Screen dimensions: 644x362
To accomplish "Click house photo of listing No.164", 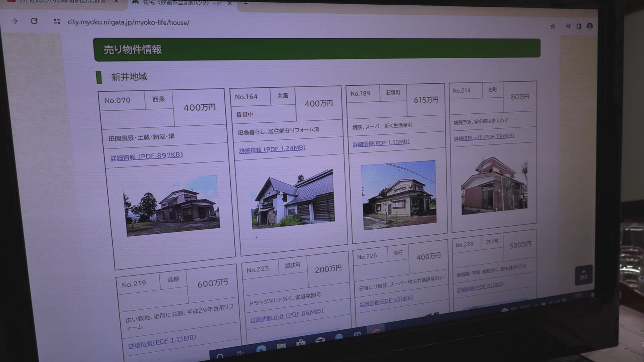I will [293, 200].
